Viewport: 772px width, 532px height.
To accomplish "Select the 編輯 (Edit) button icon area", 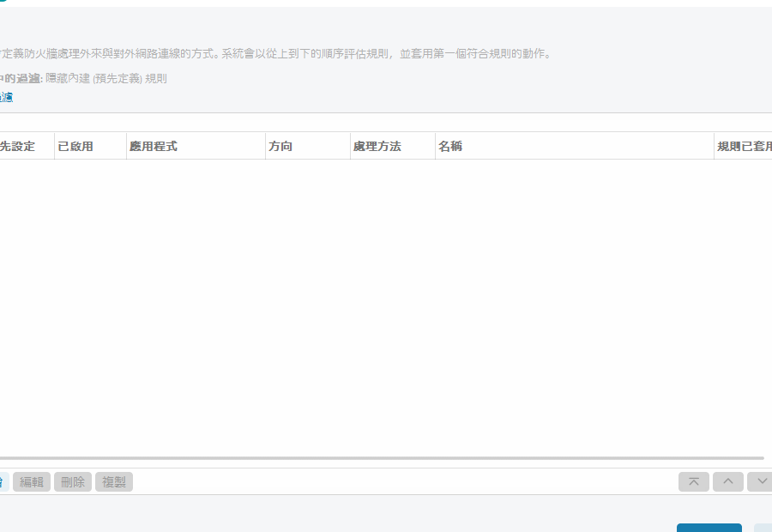I will click(x=33, y=481).
